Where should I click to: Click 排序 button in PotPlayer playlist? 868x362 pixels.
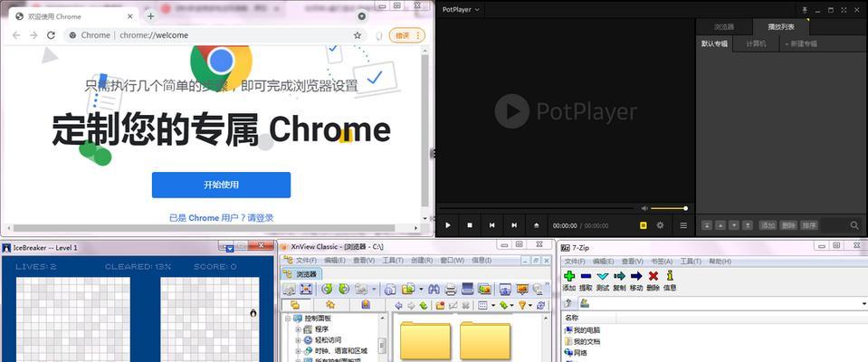pos(809,225)
